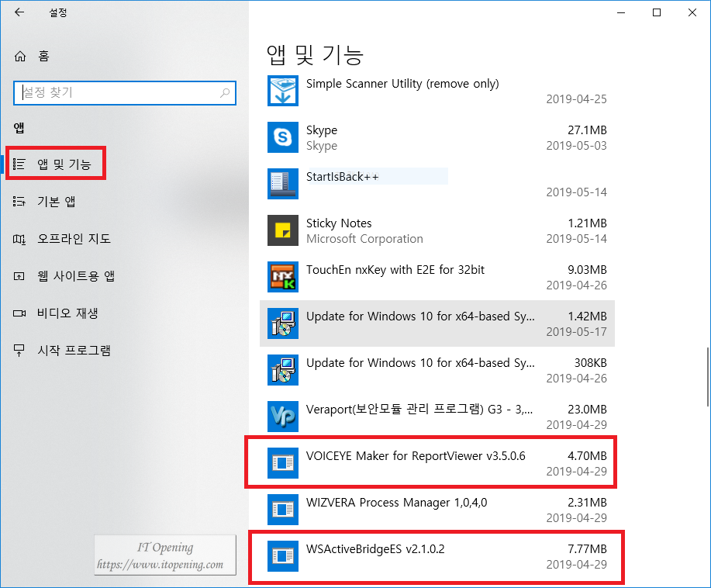Click the 오프라인 지도 map icon
Screen dimensions: 711x588
pyautogui.click(x=19, y=239)
